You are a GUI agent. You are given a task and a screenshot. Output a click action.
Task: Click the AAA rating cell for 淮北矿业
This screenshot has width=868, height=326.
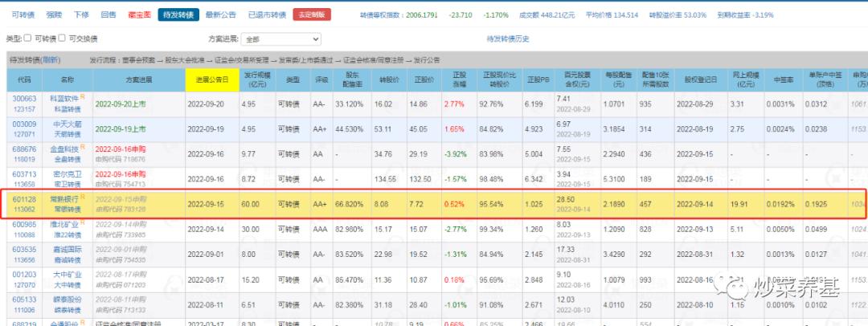pos(320,229)
